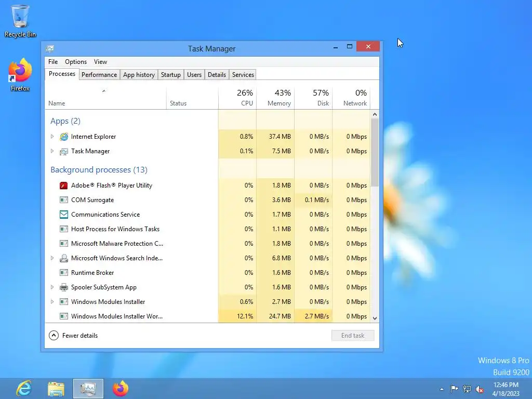Click the Spooler SubSystem App printer icon
The image size is (532, 399).
[64, 287]
